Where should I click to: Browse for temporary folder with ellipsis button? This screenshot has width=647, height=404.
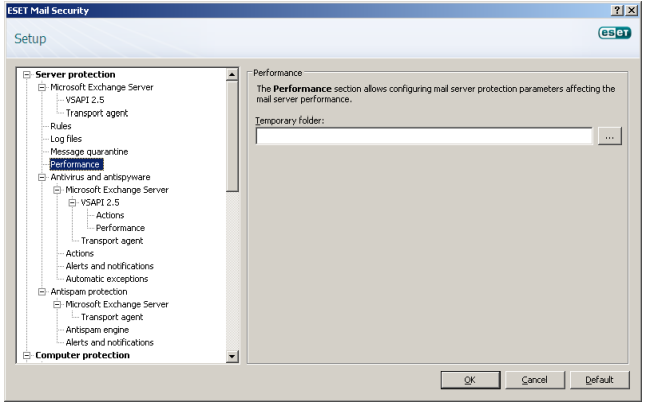(609, 136)
